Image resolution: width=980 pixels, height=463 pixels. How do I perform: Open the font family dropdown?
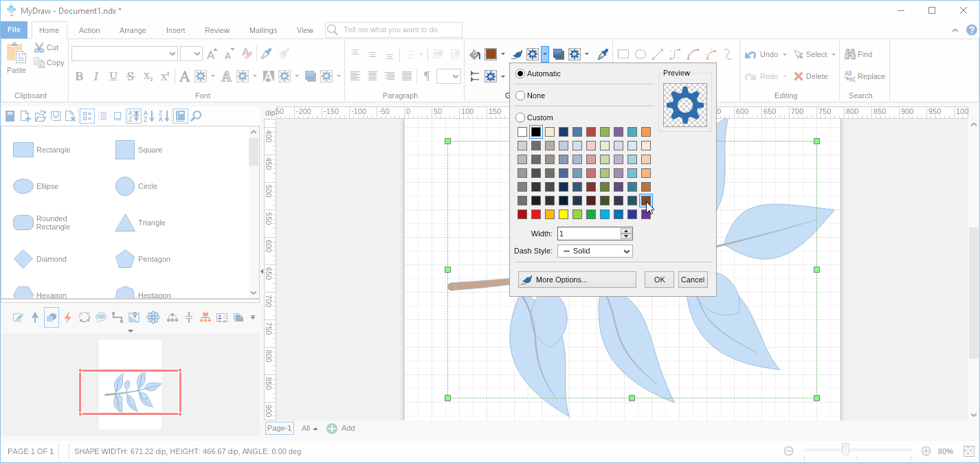coord(172,54)
